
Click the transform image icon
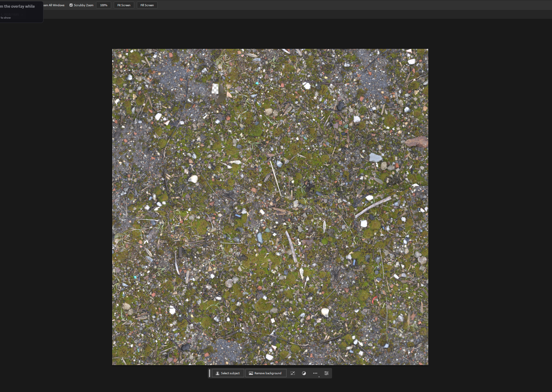[293, 373]
